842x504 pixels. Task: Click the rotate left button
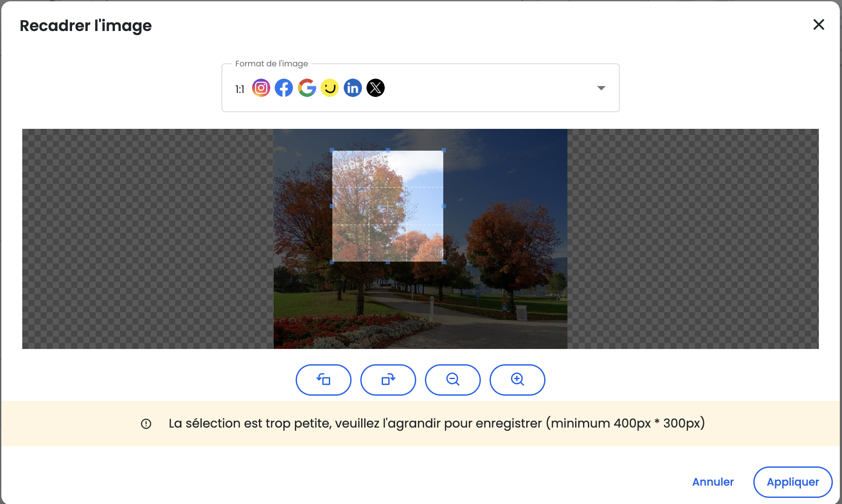(323, 380)
